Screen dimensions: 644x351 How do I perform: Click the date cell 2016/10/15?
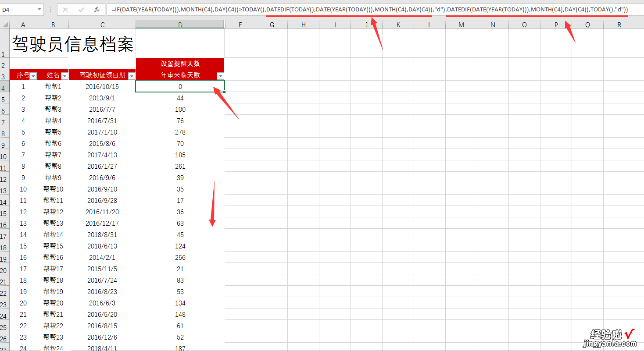pyautogui.click(x=102, y=87)
